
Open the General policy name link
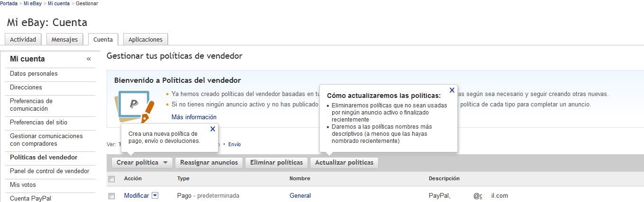point(300,195)
